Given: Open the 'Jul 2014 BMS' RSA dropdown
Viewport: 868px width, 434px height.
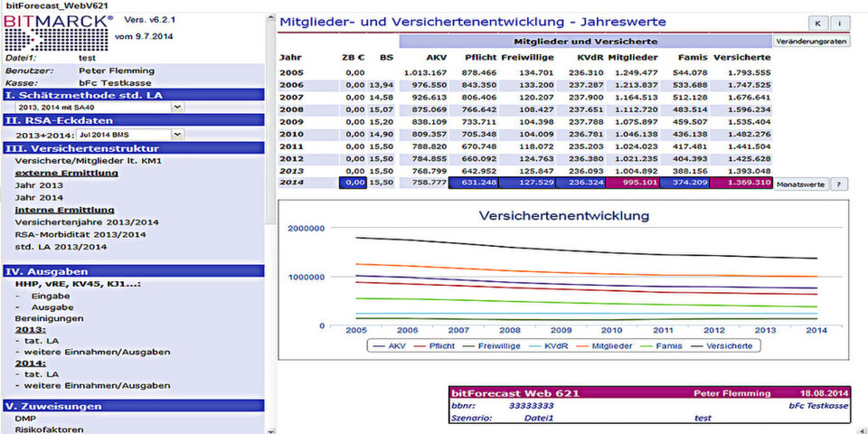Looking at the screenshot, I should point(130,134).
